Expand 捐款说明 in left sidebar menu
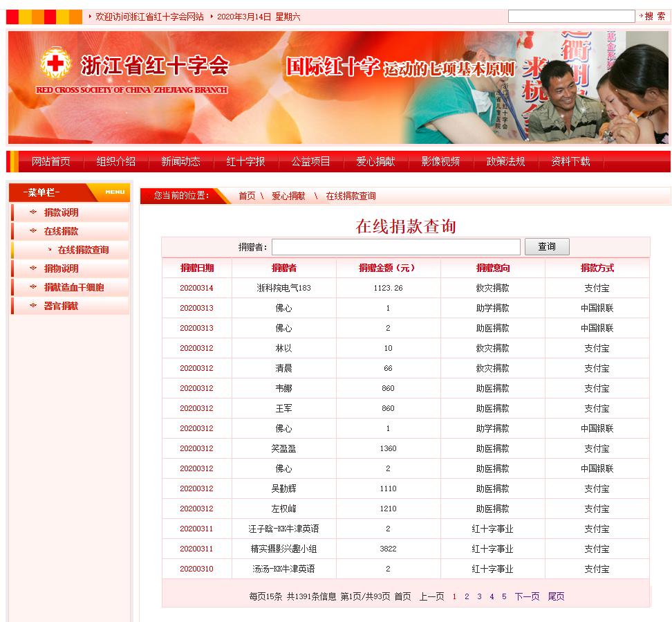Screen dimensions: 672x622 [x=62, y=212]
